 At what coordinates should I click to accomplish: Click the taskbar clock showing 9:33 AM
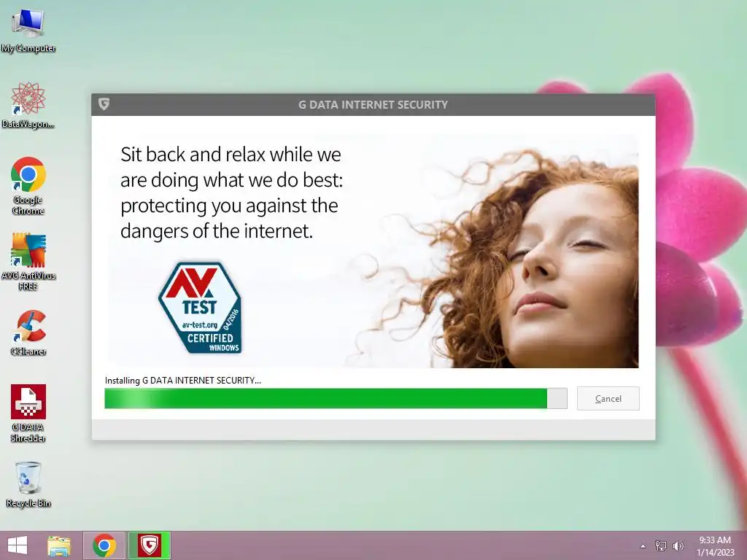click(x=715, y=545)
